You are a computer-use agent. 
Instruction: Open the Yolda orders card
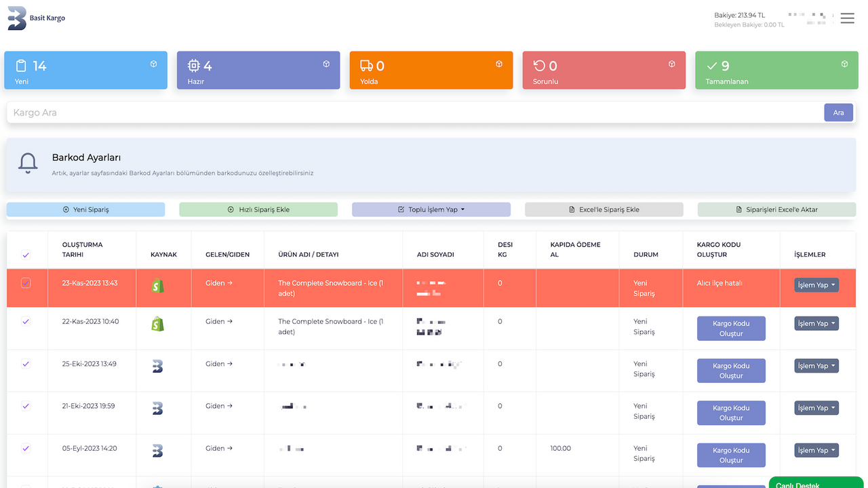pos(431,70)
